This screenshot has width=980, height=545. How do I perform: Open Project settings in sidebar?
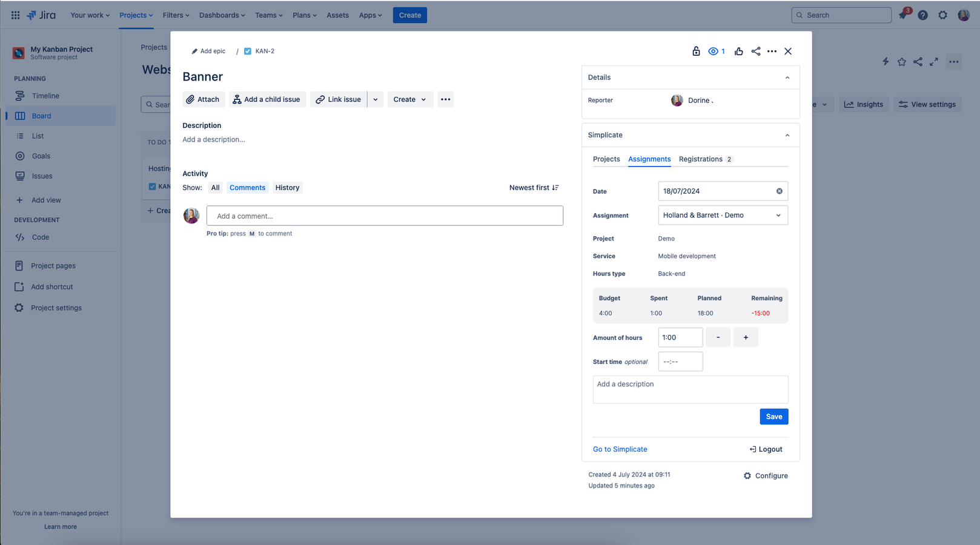(61, 308)
